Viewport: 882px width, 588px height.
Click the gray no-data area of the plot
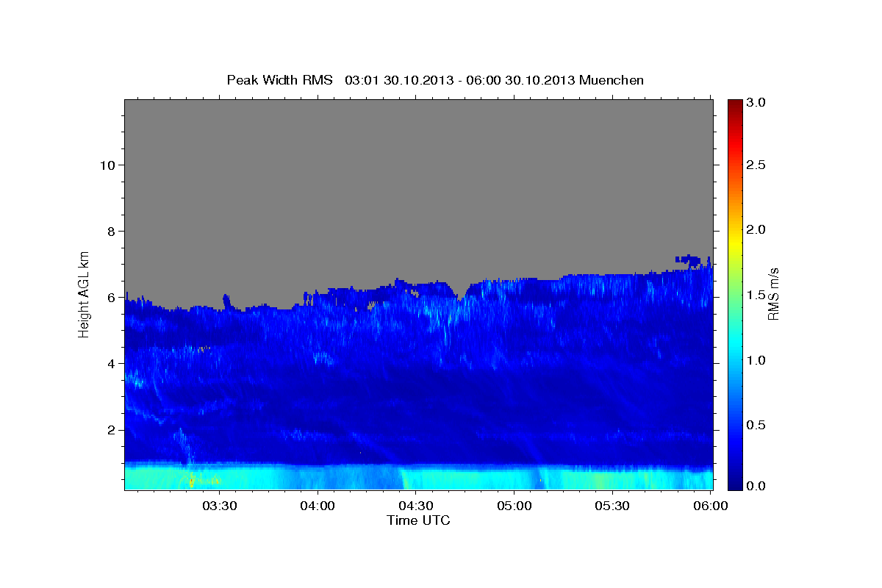click(418, 184)
